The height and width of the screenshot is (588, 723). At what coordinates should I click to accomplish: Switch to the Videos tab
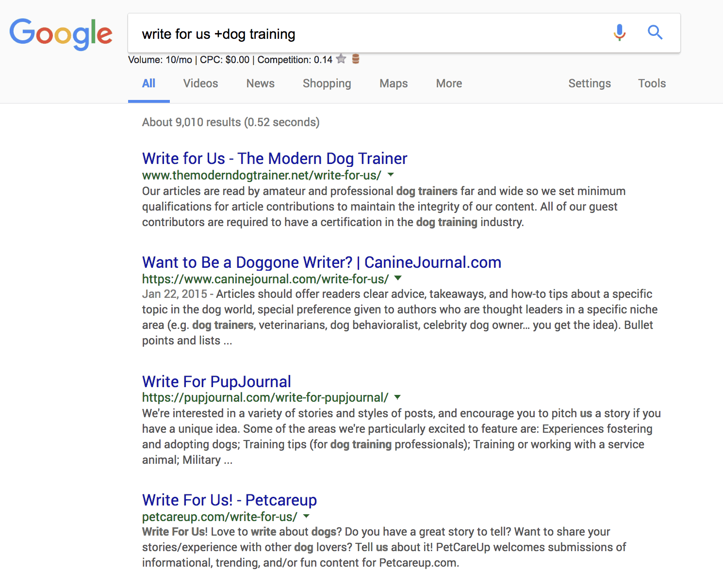[x=200, y=83]
